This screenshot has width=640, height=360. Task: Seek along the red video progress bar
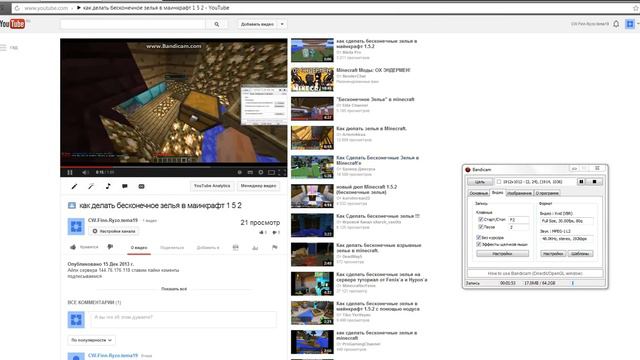coord(173,167)
